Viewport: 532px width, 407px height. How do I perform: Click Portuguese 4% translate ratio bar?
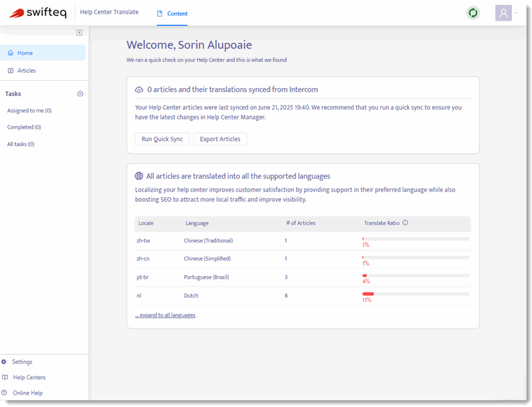(x=416, y=276)
